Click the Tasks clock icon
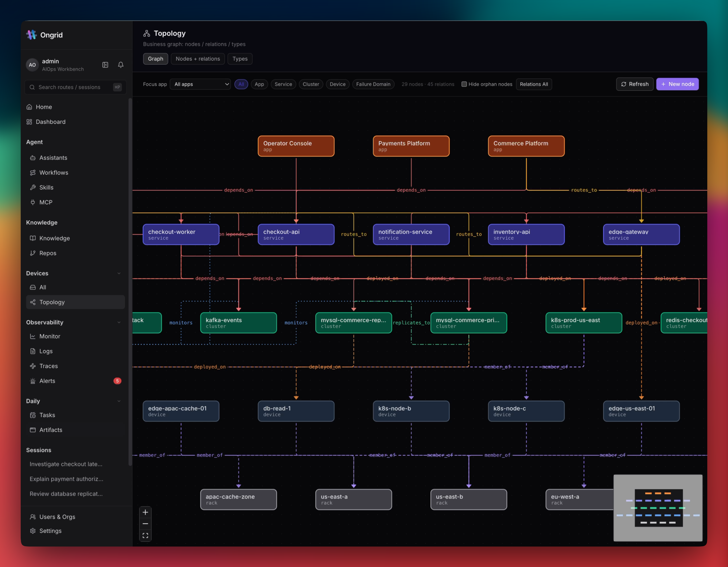 (x=33, y=415)
